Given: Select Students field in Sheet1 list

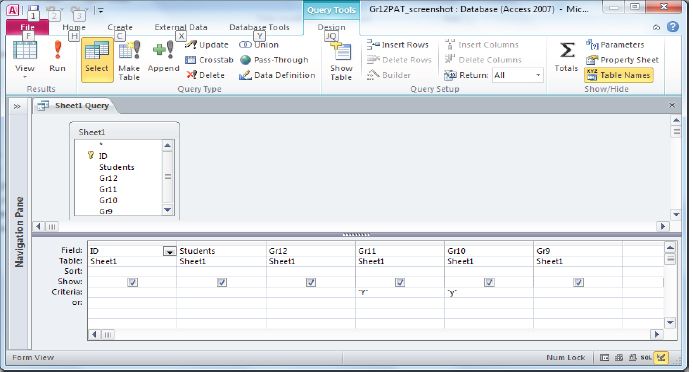Looking at the screenshot, I should (117, 167).
